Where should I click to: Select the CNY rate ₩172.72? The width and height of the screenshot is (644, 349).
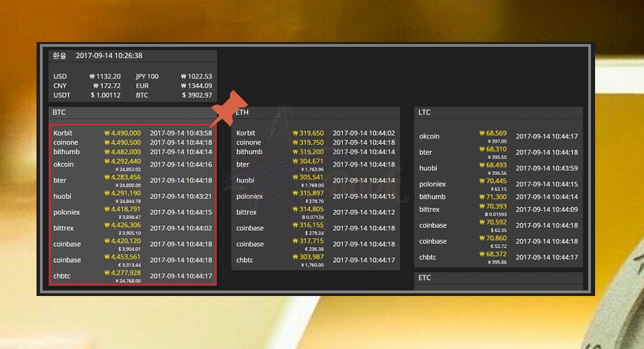[107, 86]
